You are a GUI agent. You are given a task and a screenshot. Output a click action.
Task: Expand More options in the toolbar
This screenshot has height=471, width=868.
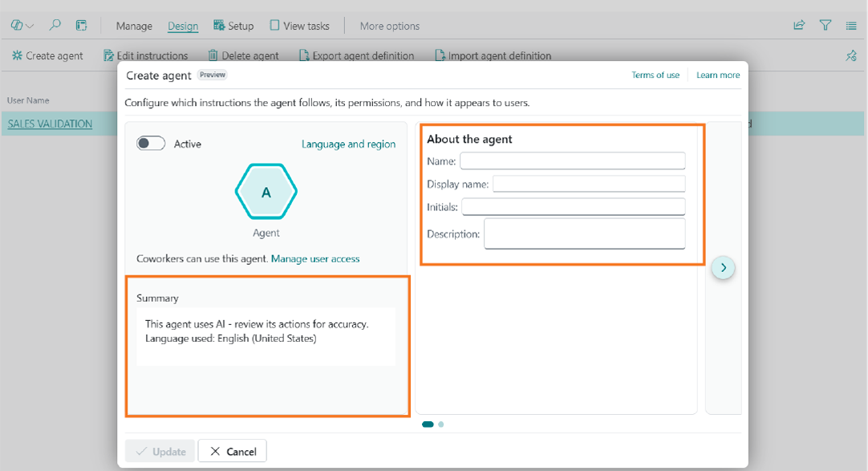[x=389, y=26]
